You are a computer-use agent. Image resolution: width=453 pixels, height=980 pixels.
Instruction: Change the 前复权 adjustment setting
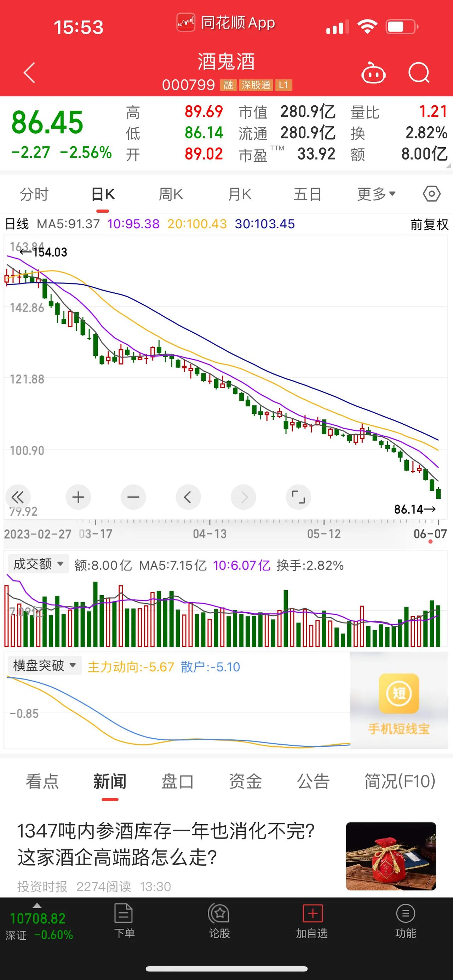coord(429,224)
